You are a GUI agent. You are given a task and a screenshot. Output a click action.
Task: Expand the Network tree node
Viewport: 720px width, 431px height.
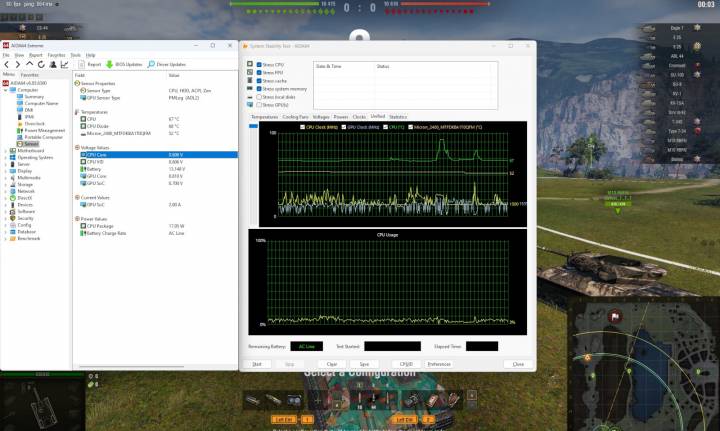(x=6, y=191)
